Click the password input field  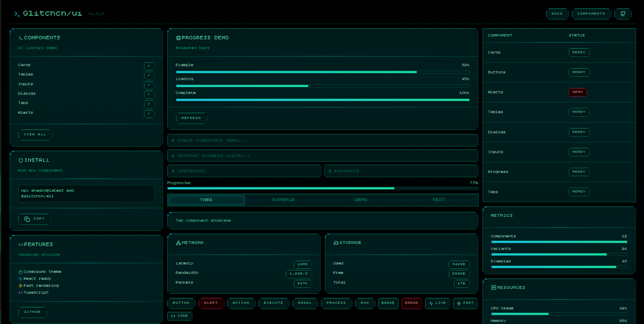coord(401,171)
